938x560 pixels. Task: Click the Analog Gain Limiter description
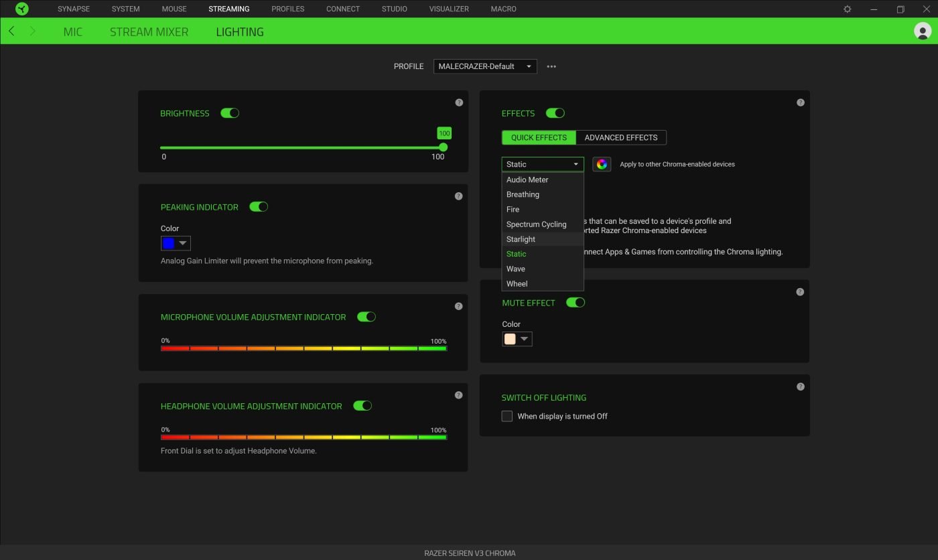point(267,261)
